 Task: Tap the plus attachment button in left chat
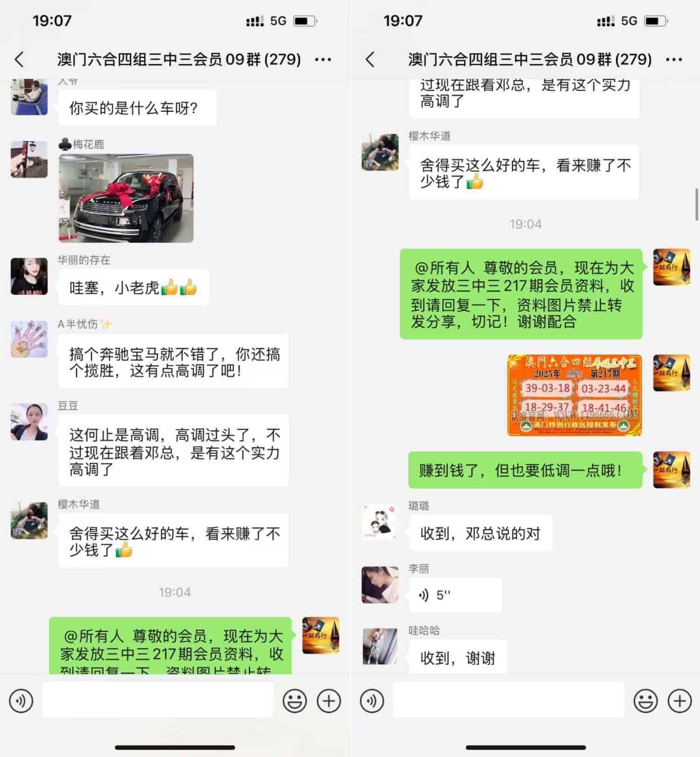[329, 701]
